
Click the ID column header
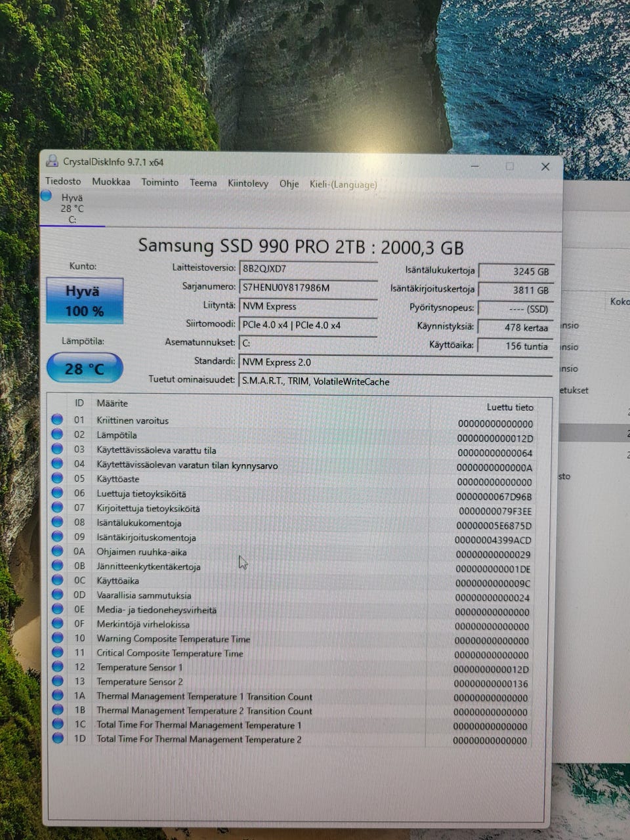click(79, 403)
